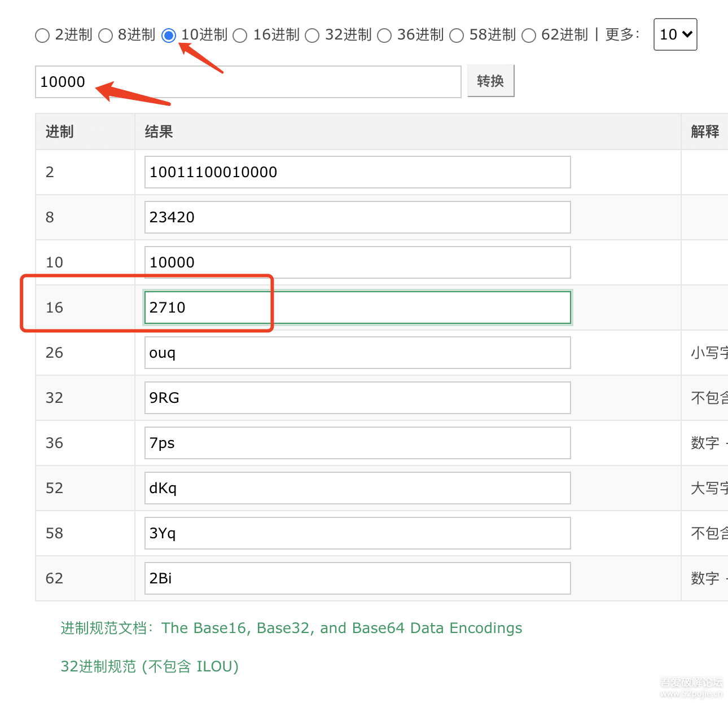Choose the 16进制 radio option
Screen dimensions: 728x703
pos(240,36)
